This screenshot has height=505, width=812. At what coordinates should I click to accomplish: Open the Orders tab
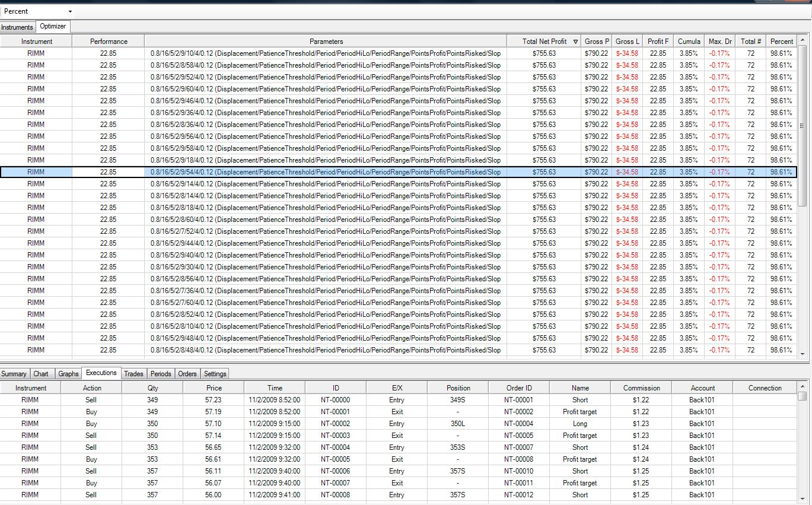point(187,374)
